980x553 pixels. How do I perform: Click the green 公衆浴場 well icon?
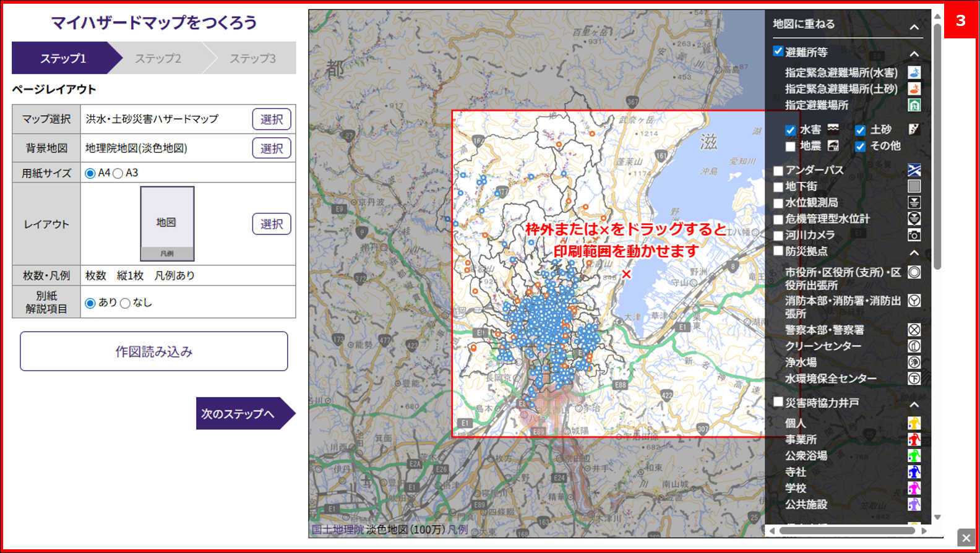pos(914,455)
